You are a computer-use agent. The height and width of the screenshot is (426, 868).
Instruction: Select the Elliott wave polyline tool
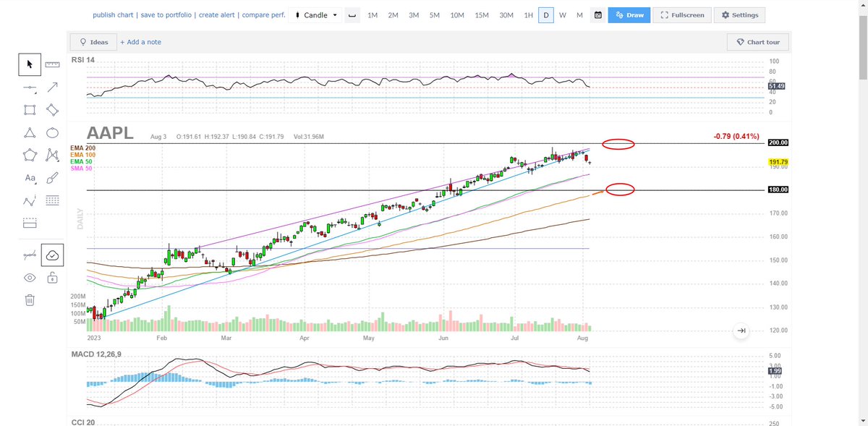click(x=30, y=200)
